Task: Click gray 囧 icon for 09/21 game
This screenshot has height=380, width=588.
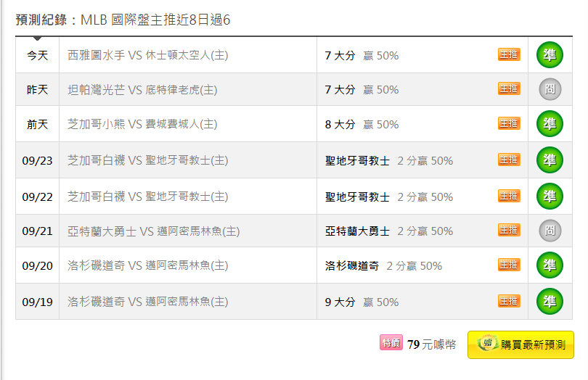Action: [550, 231]
